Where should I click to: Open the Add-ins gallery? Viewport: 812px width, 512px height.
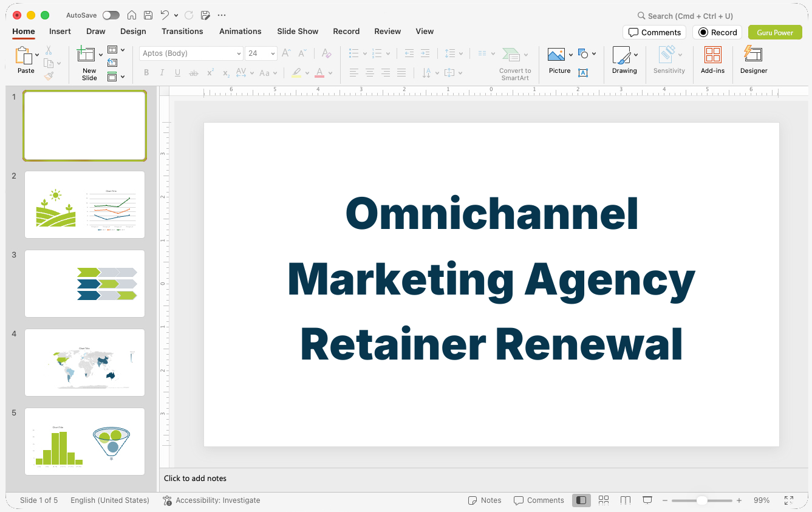(x=712, y=61)
